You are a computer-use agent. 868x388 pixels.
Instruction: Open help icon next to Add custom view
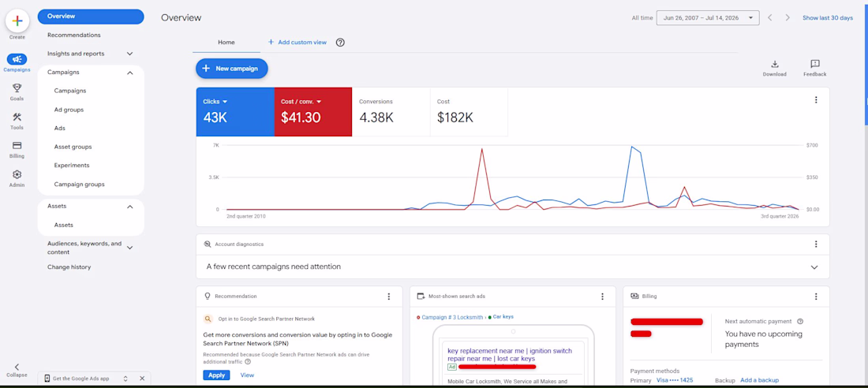(x=340, y=42)
